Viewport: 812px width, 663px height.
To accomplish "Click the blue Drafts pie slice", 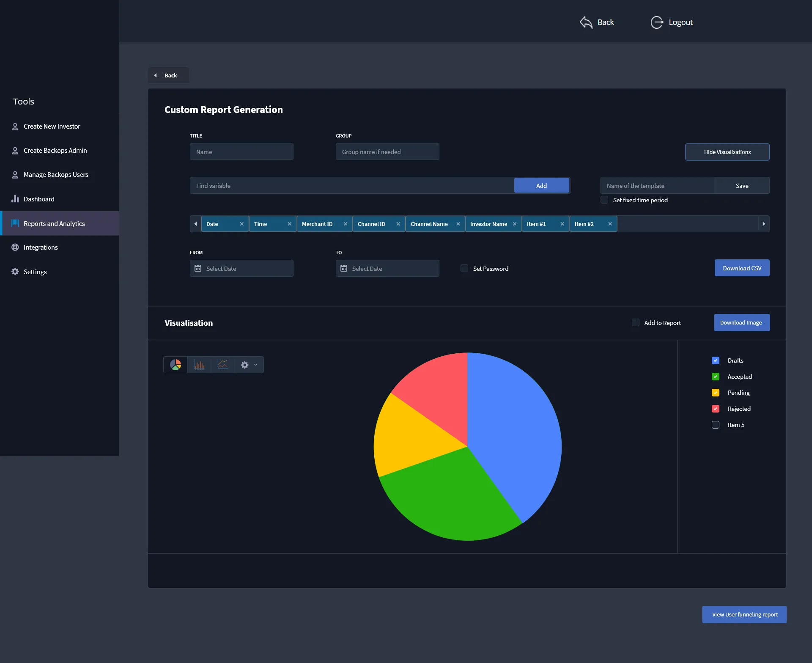I will pyautogui.click(x=516, y=427).
